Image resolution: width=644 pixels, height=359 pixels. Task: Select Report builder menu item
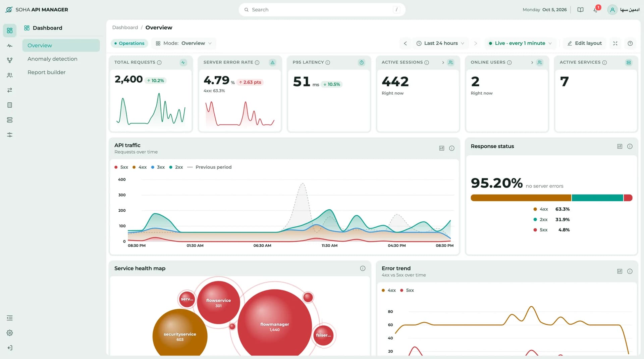pos(61,72)
